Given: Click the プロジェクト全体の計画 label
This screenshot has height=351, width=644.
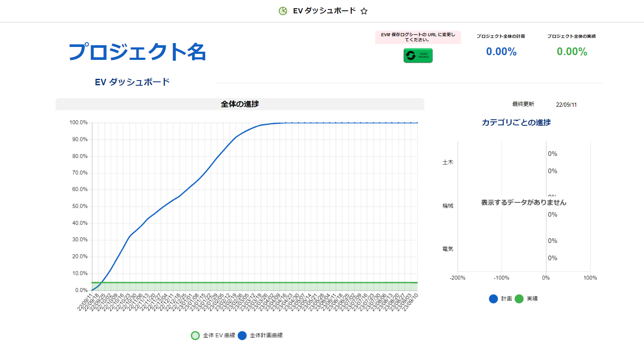Looking at the screenshot, I should click(x=501, y=36).
